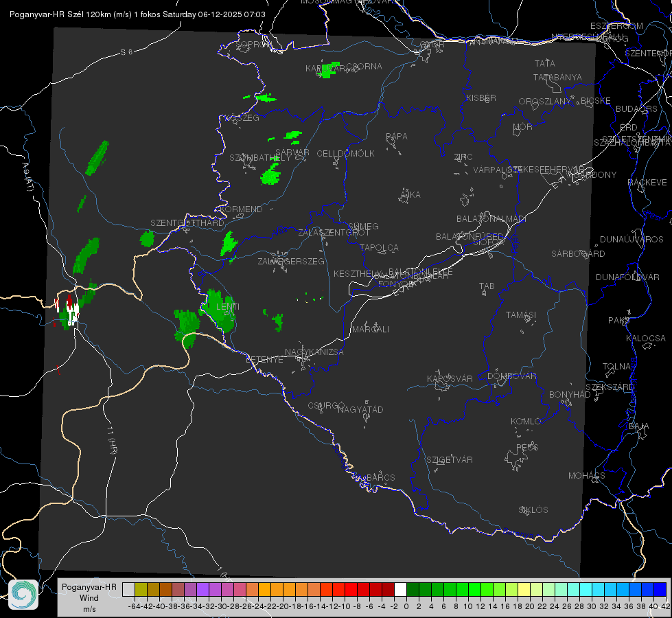Viewport: 672px width, 618px height.
Task: Pick the dark green swatch between 0 and 2
Action: [413, 589]
